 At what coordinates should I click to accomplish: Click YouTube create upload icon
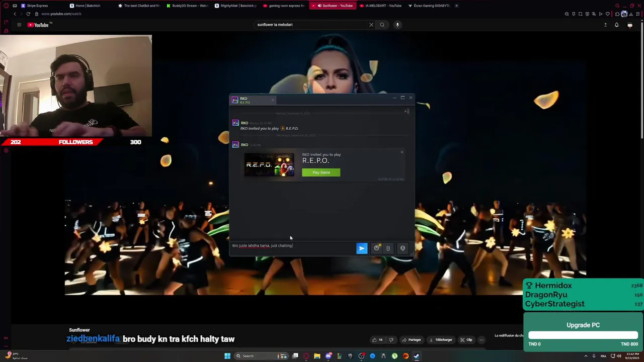pyautogui.click(x=605, y=25)
